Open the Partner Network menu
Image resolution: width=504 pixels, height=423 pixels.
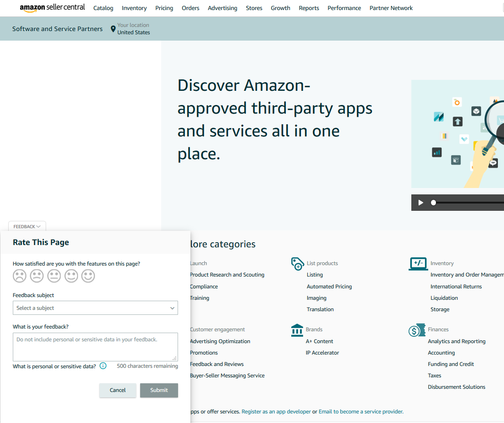(391, 8)
